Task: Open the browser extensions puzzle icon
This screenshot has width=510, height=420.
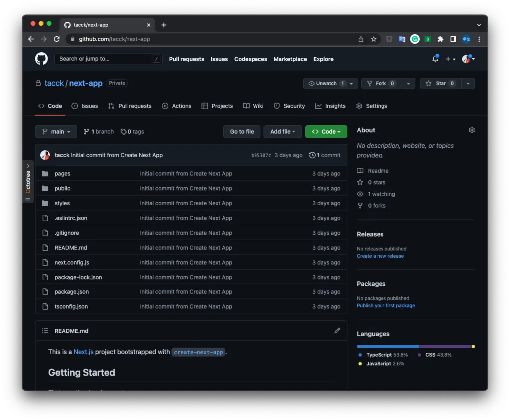Action: click(440, 39)
